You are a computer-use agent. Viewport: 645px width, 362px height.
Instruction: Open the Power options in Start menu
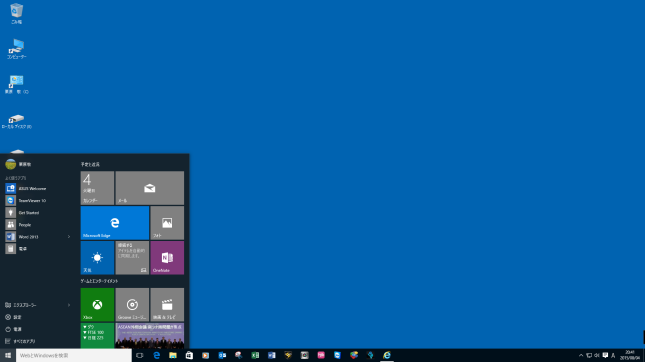click(39, 329)
